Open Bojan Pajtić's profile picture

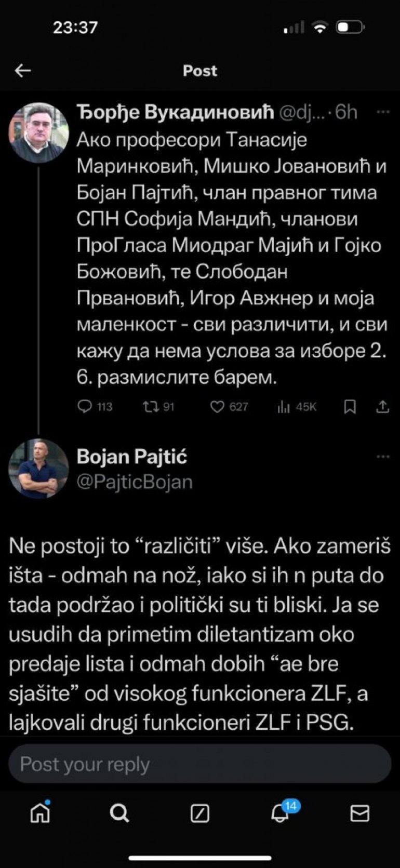39,469
